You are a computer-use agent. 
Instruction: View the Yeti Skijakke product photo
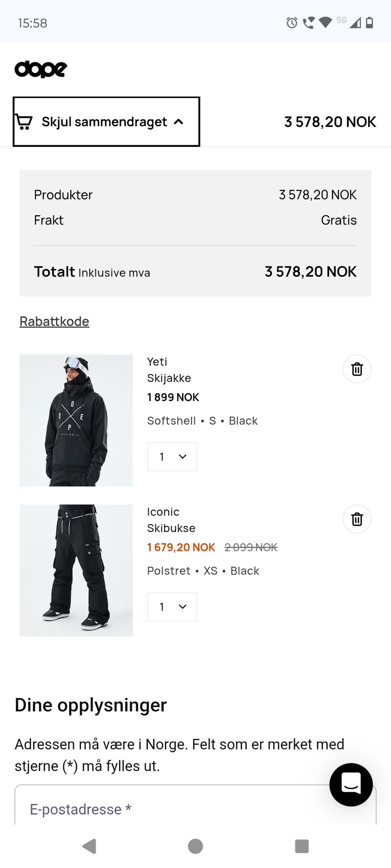76,420
